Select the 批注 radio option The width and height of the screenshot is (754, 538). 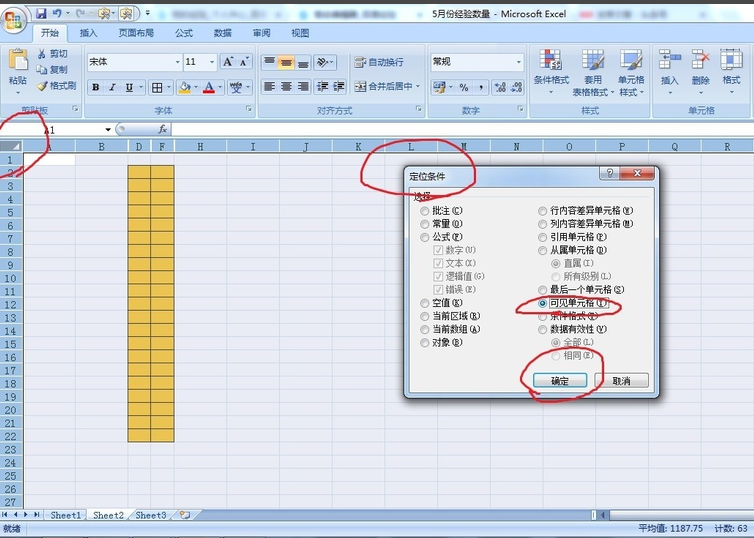tap(425, 211)
